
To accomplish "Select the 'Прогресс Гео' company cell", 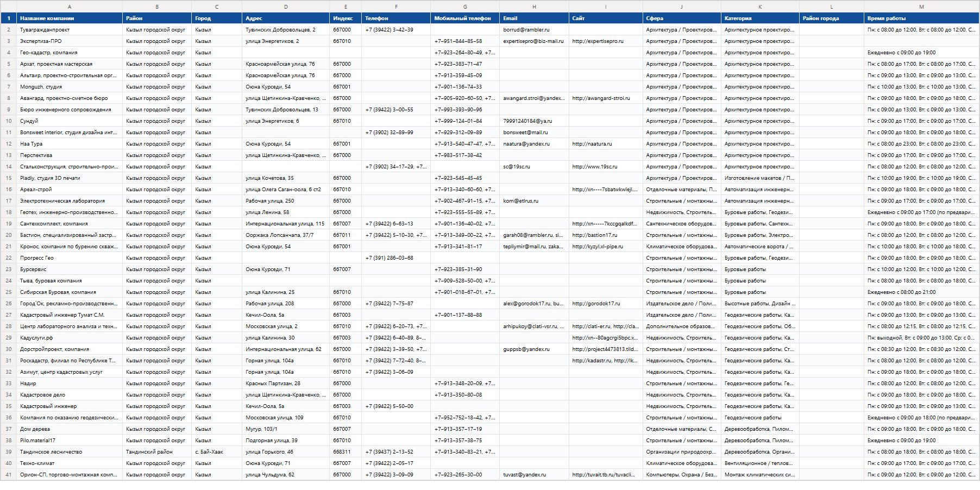I will 70,258.
